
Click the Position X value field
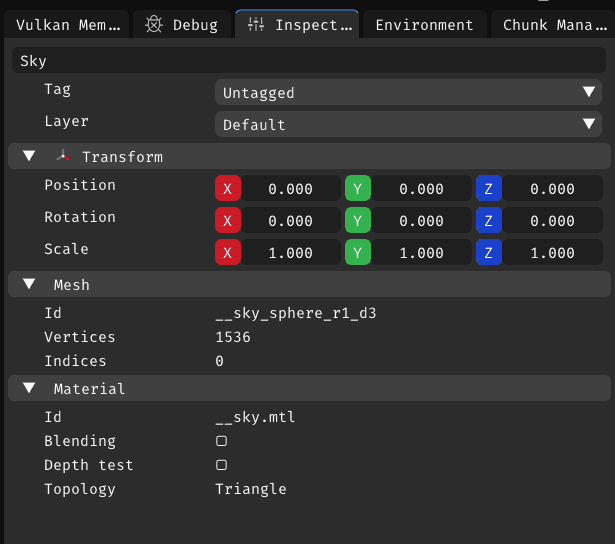coord(291,188)
